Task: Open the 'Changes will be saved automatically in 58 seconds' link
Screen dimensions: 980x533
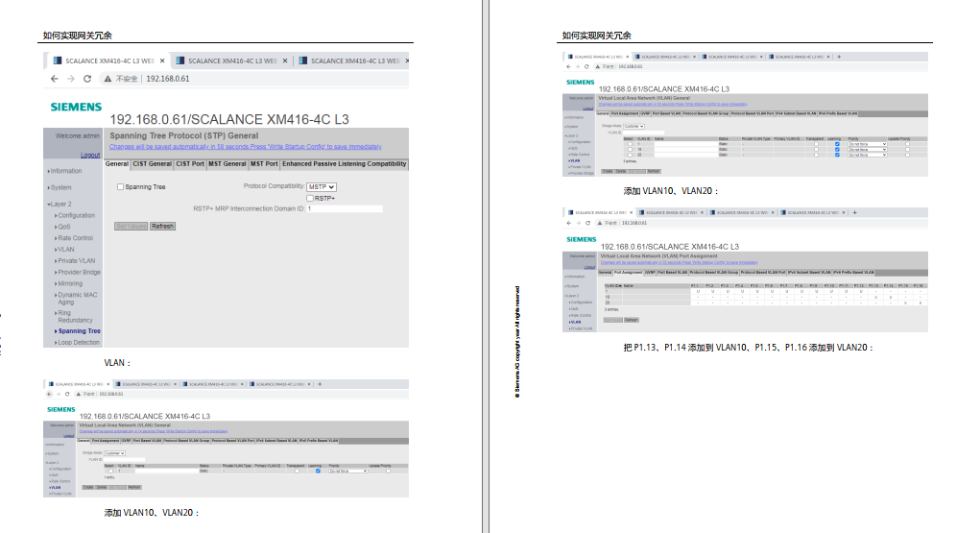Action: [246, 147]
